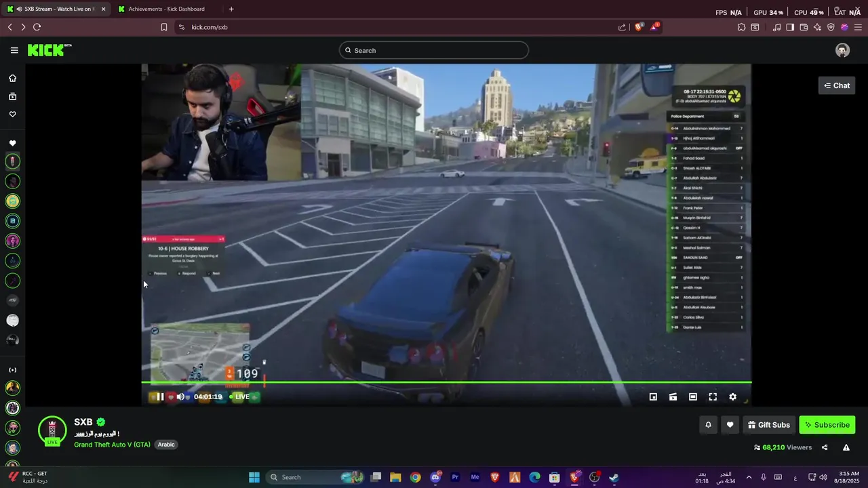
Task: Open SXB channel avatar
Action: 52,430
